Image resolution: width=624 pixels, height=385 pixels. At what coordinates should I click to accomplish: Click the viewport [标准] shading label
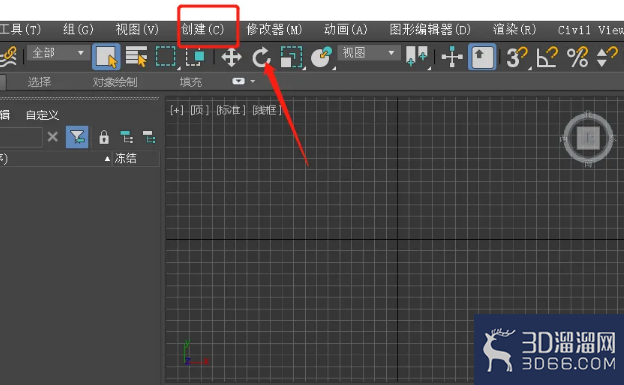point(231,110)
